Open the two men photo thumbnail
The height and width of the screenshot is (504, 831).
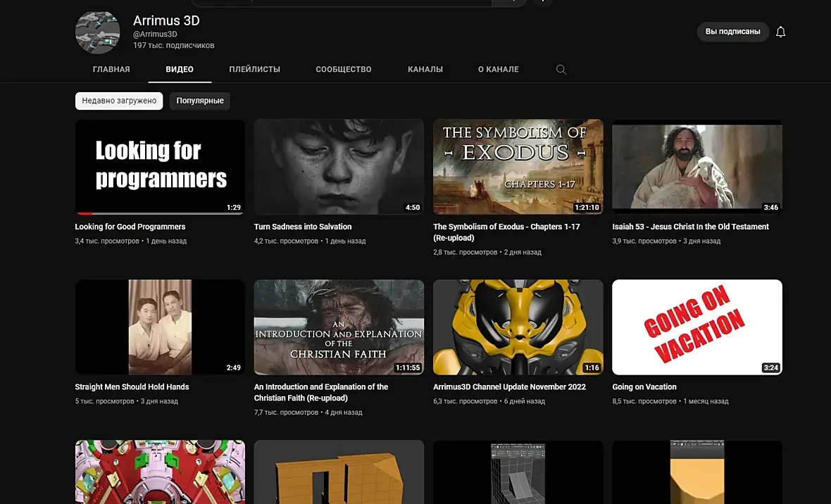160,327
